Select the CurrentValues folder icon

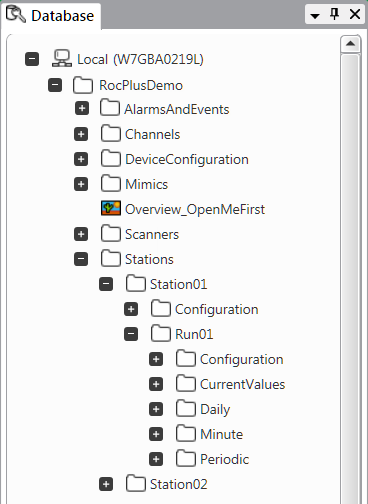(186, 383)
